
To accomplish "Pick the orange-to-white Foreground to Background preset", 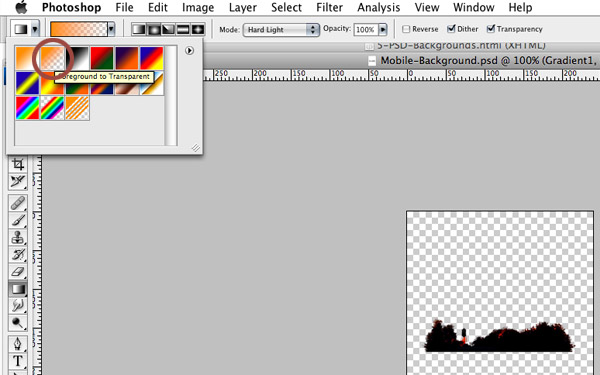I will point(27,58).
